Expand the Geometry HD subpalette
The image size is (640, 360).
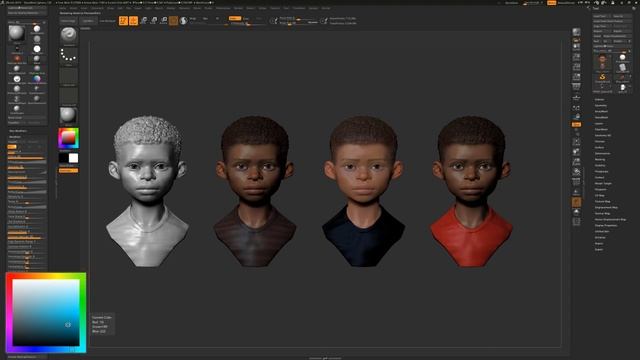tap(603, 135)
